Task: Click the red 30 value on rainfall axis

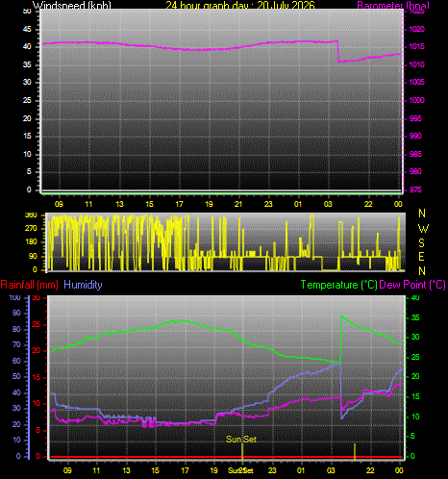Action: tap(37, 298)
